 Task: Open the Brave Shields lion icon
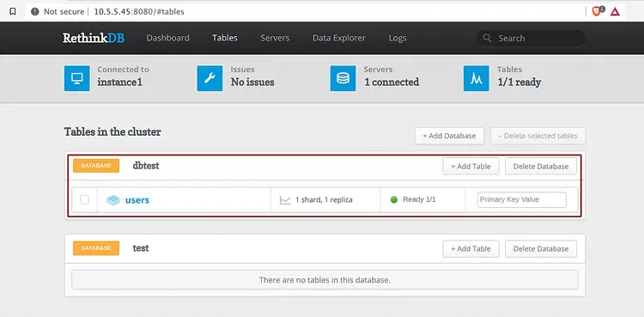pos(597,11)
